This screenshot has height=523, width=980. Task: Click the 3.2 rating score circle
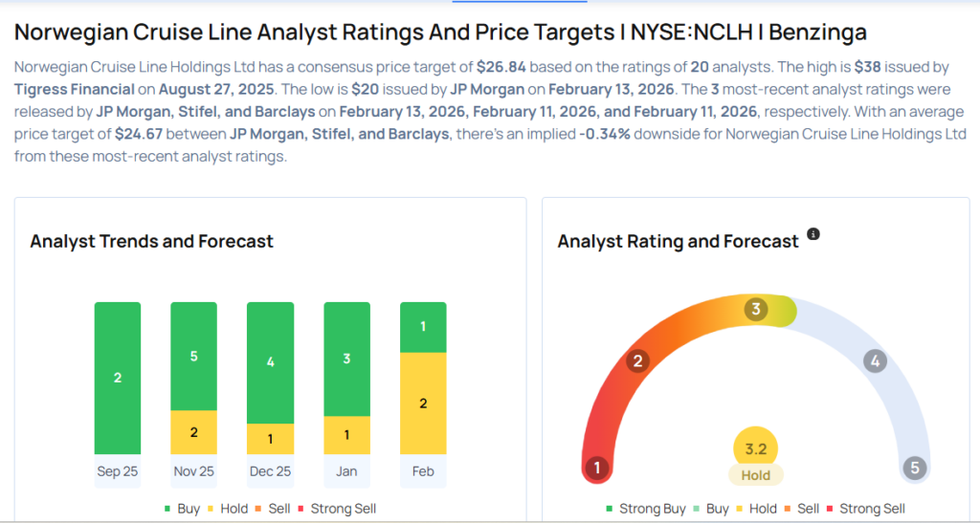click(756, 448)
